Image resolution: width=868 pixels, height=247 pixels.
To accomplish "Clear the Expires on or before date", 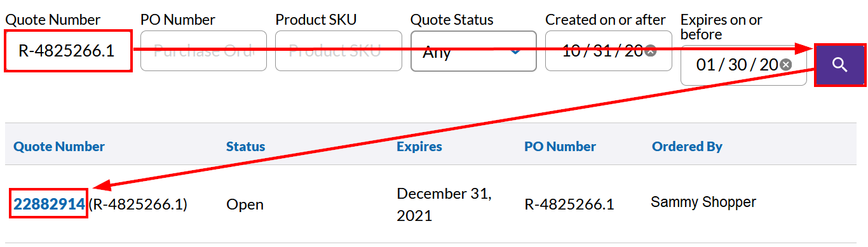I will (785, 65).
